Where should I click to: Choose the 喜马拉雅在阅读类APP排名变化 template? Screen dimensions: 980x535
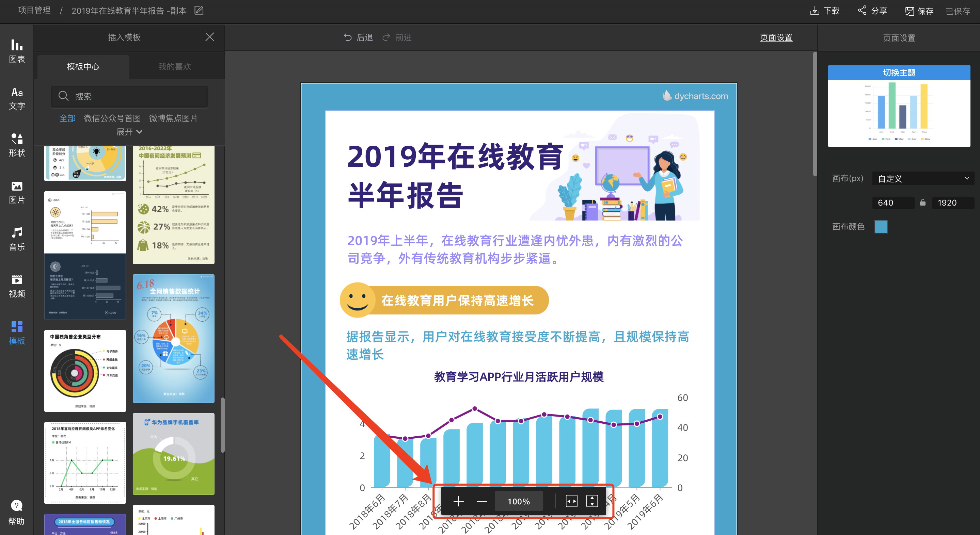coord(85,463)
